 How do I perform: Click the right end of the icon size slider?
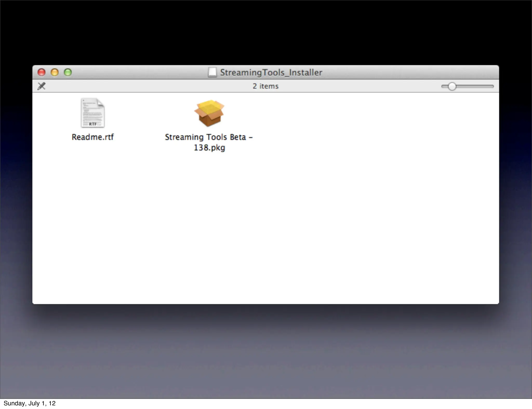click(x=492, y=86)
